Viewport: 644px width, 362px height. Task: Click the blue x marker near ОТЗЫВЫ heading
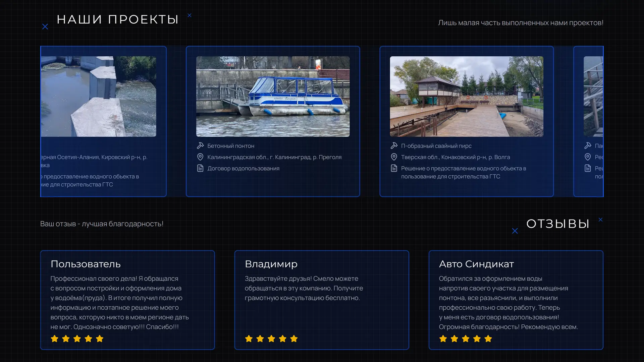click(600, 220)
